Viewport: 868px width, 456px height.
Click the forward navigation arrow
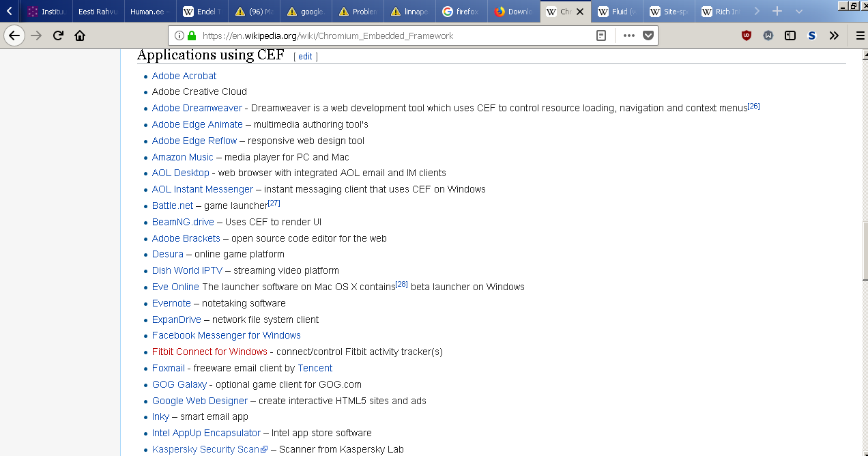(x=36, y=35)
